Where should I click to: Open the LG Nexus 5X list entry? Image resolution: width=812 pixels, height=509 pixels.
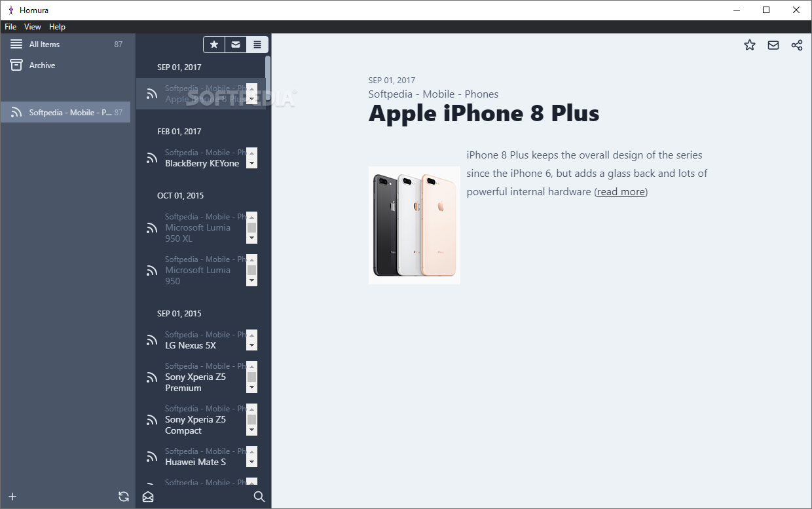(x=200, y=340)
